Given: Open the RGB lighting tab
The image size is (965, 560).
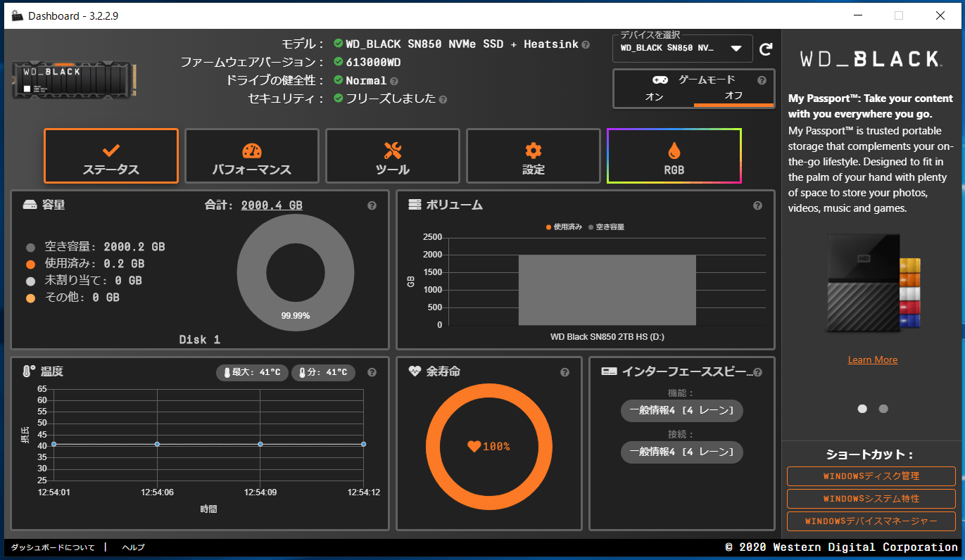Looking at the screenshot, I should 674,156.
